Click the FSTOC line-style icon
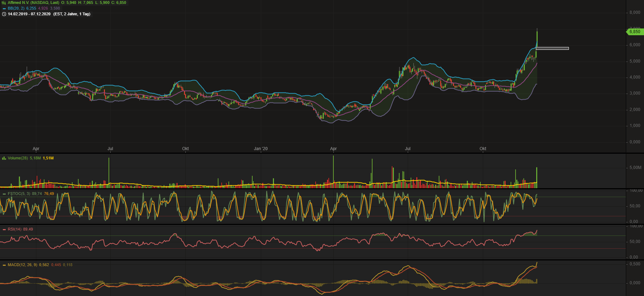This screenshot has width=644, height=296. [x=4, y=194]
